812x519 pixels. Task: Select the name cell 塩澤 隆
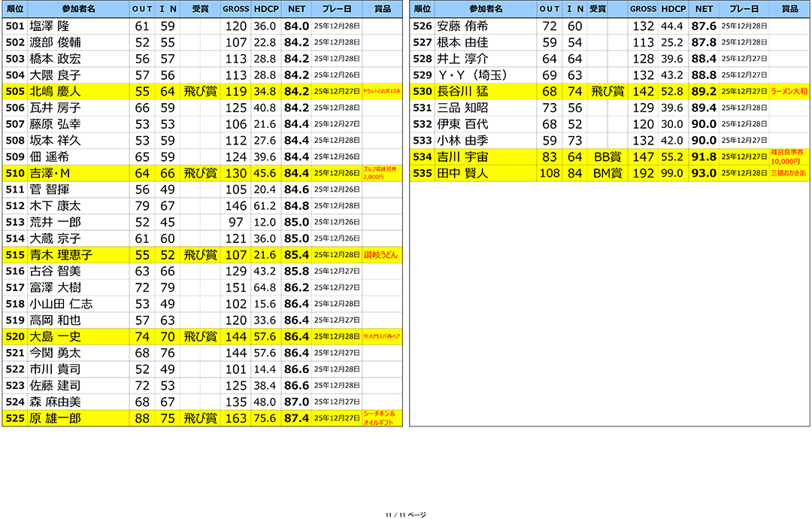[x=55, y=26]
